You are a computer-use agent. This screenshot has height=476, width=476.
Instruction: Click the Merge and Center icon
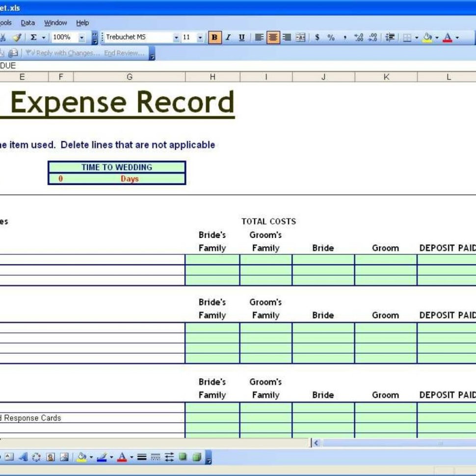click(300, 37)
